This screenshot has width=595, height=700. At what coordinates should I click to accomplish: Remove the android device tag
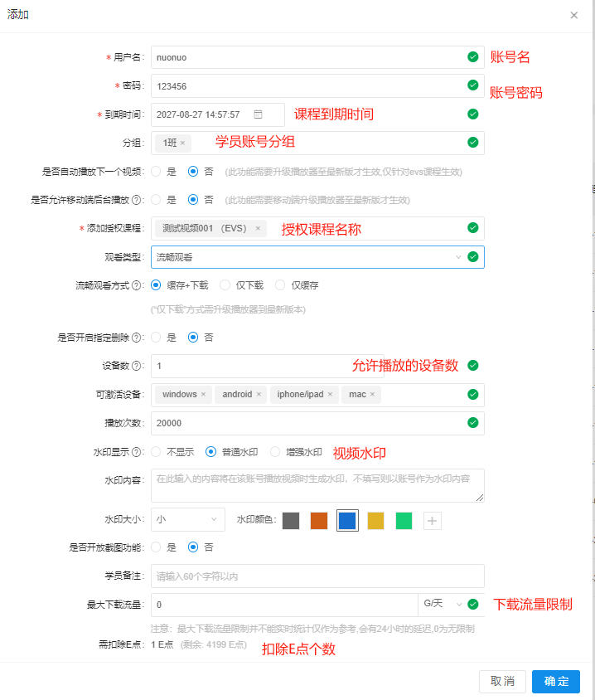259,395
